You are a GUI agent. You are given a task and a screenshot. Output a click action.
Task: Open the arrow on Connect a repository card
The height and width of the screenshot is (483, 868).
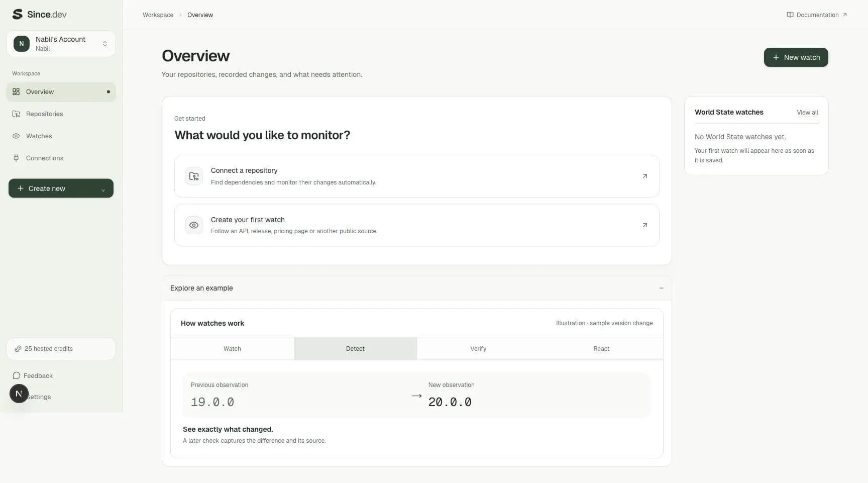pos(645,176)
